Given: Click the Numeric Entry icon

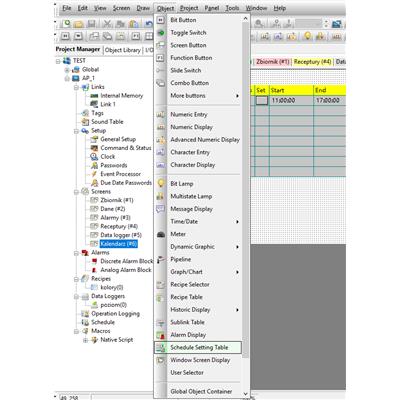Looking at the screenshot, I should [x=161, y=115].
